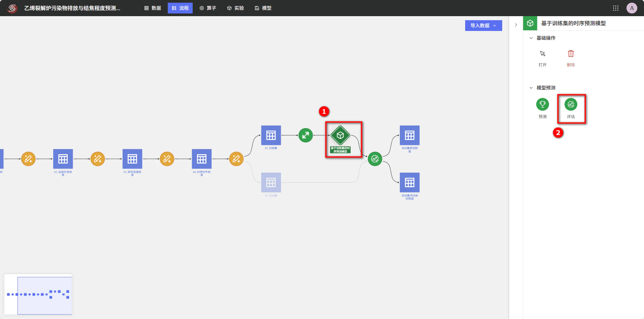Select the green evaluation node on canvas
Viewport: 644px width, 319px height.
point(375,159)
